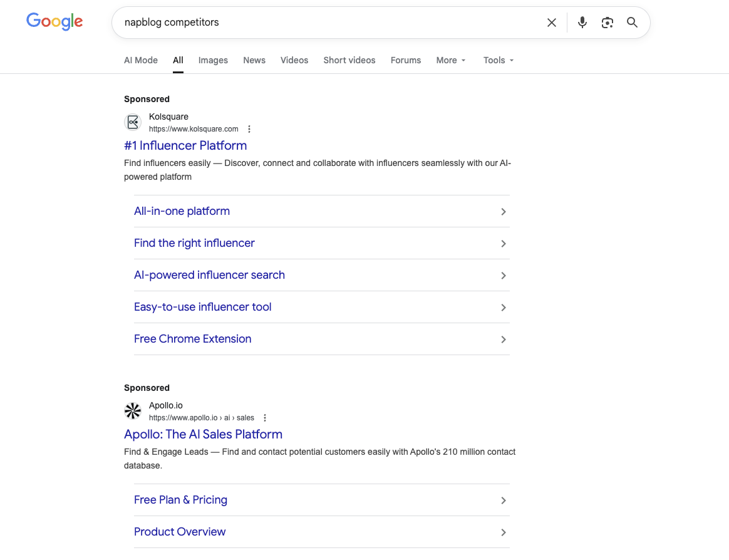
Task: Click the Apollo.io favicon
Action: (x=133, y=411)
